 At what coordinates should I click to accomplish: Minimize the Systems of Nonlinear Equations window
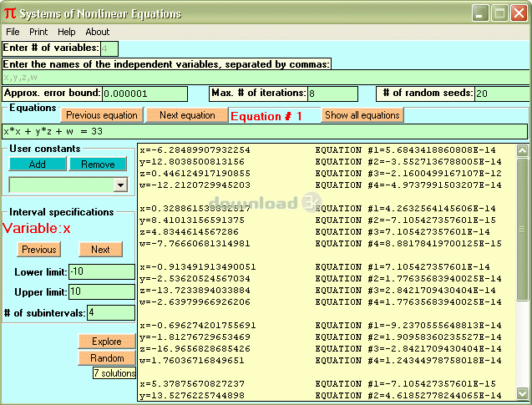pyautogui.click(x=480, y=13)
